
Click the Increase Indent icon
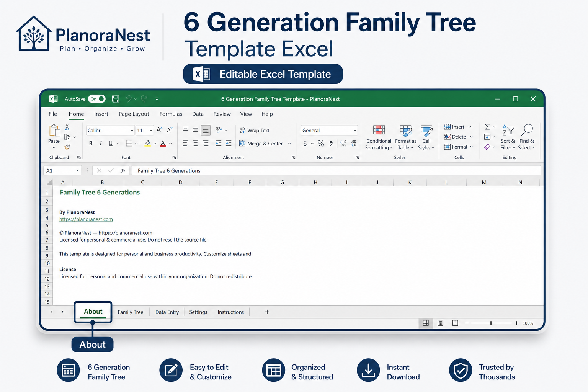[229, 143]
